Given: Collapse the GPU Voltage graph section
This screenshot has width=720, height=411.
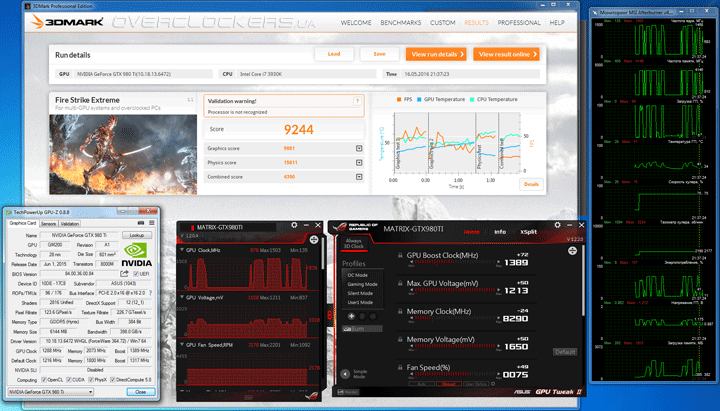Looking at the screenshot, I should click(182, 298).
